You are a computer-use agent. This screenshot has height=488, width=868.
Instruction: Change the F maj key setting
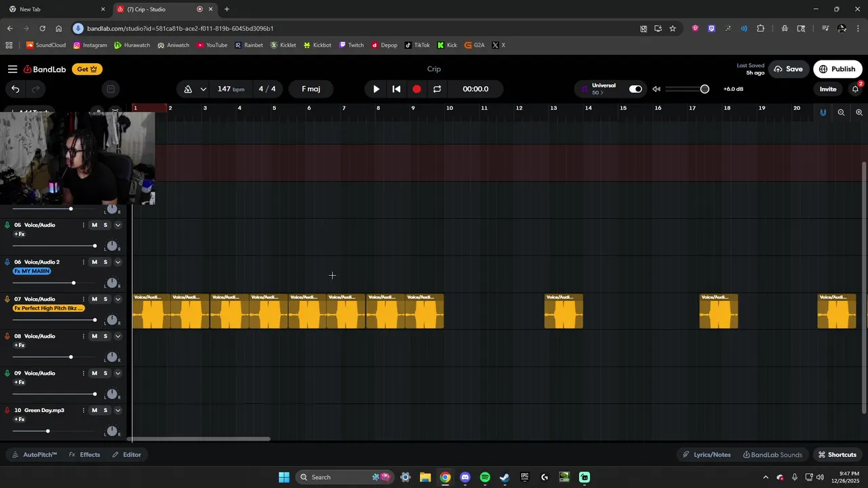[311, 89]
